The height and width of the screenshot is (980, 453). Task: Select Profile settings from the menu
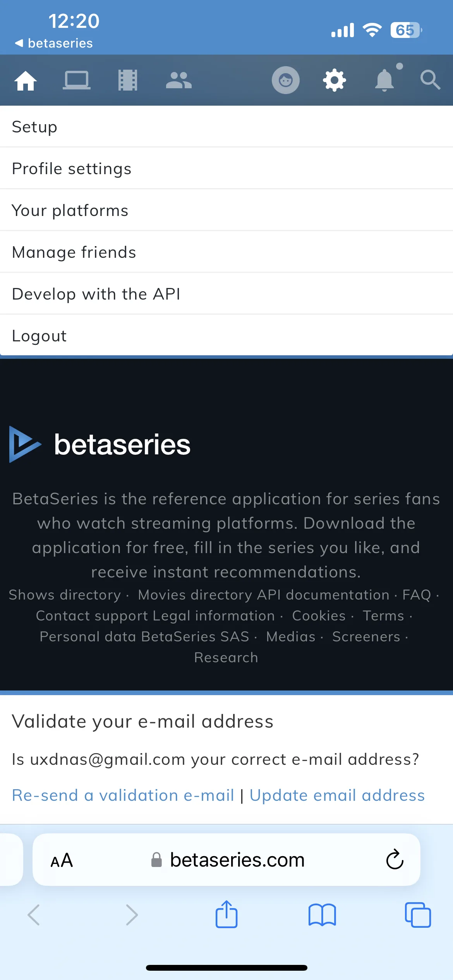point(226,168)
